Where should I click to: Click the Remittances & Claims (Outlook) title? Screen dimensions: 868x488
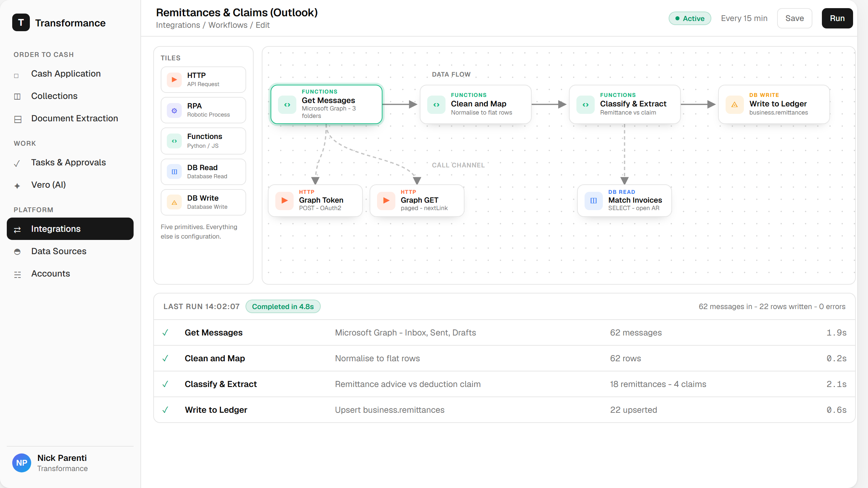click(237, 13)
